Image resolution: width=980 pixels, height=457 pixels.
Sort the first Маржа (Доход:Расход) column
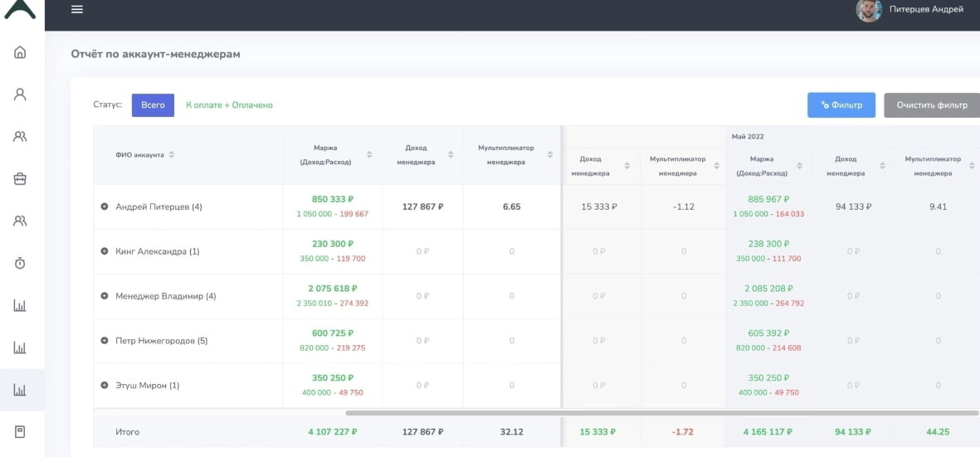[369, 154]
